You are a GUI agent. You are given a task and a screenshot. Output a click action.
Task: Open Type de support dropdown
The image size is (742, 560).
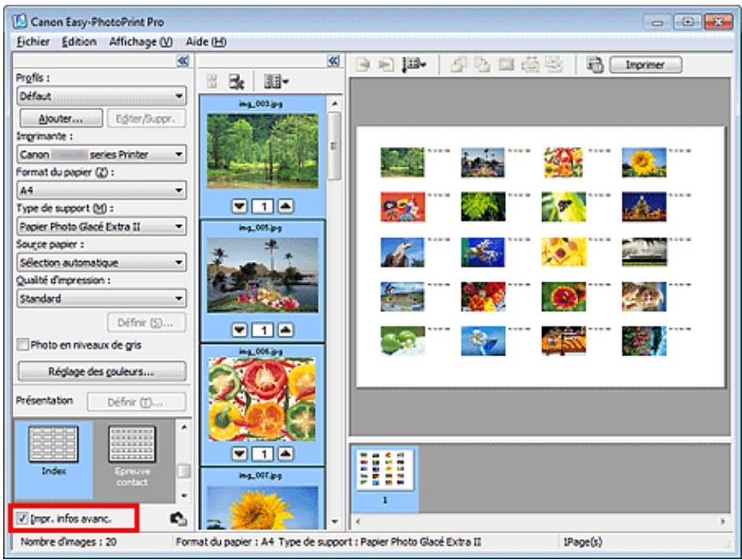pyautogui.click(x=102, y=227)
